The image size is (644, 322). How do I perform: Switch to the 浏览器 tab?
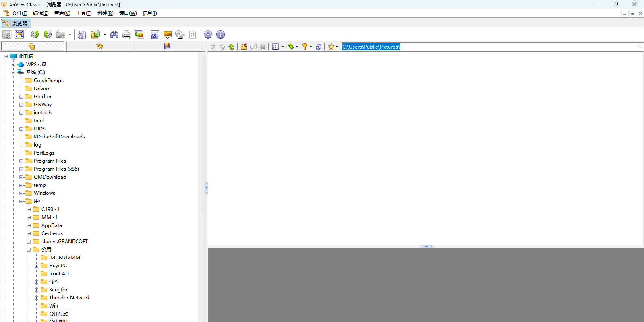[16, 23]
